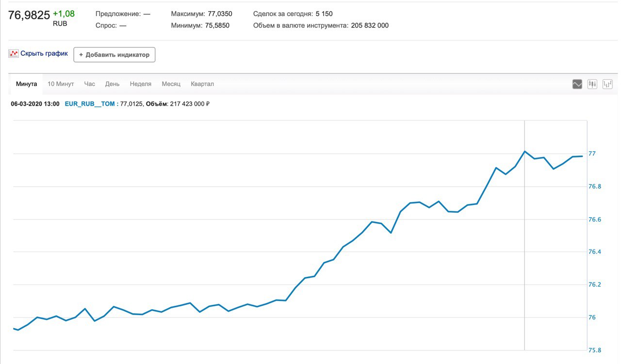
Task: Switch to Квартал interval tab
Action: [x=202, y=84]
